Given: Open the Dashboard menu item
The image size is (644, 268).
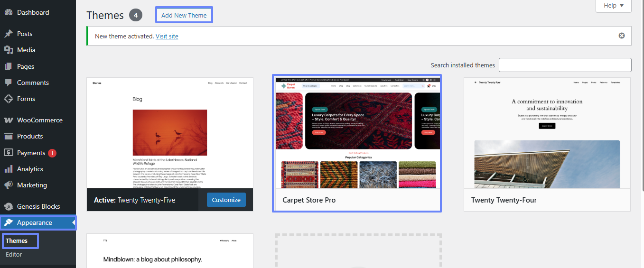Looking at the screenshot, I should click(33, 12).
